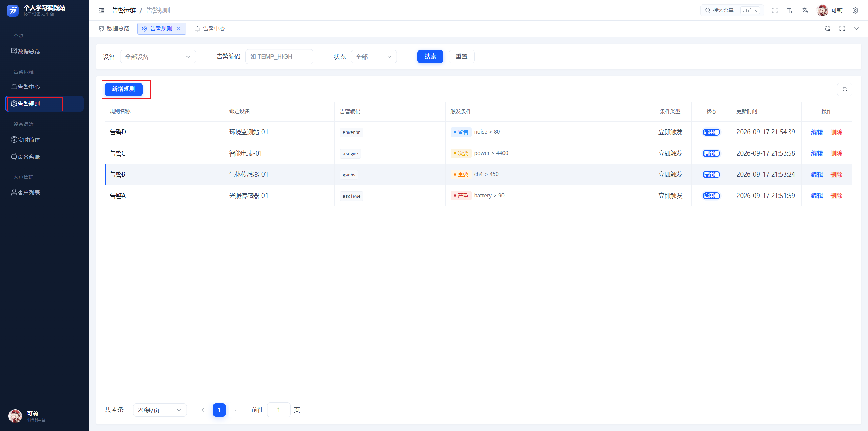Expand the 状态 filter dropdown
The image size is (868, 431).
point(374,57)
